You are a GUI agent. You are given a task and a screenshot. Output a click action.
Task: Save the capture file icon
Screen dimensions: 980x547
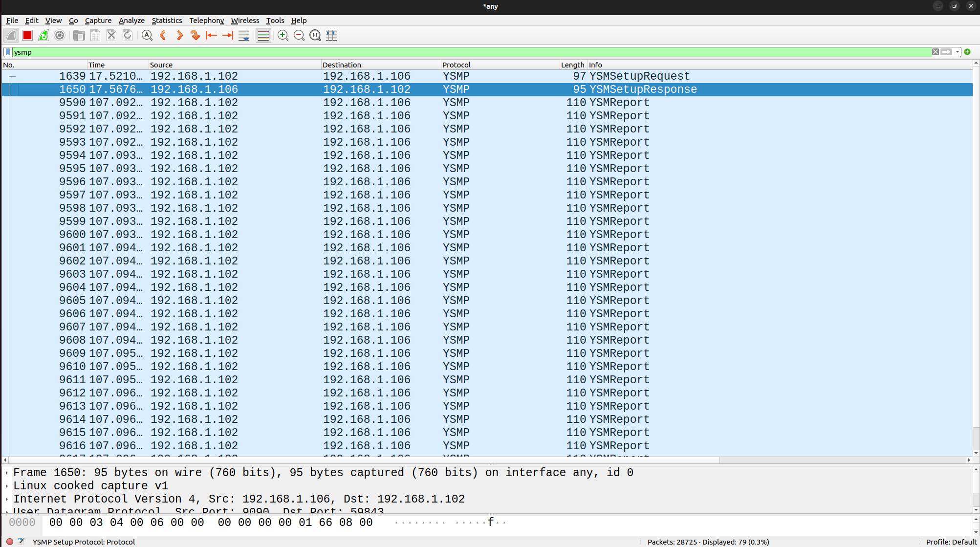point(95,35)
